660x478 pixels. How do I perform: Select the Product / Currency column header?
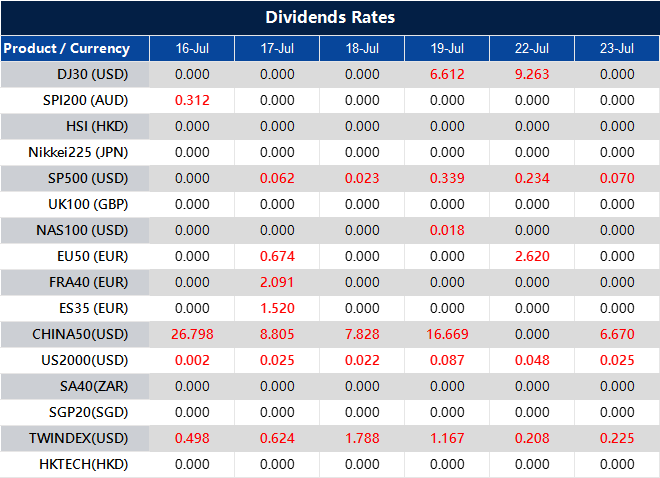[x=66, y=48]
